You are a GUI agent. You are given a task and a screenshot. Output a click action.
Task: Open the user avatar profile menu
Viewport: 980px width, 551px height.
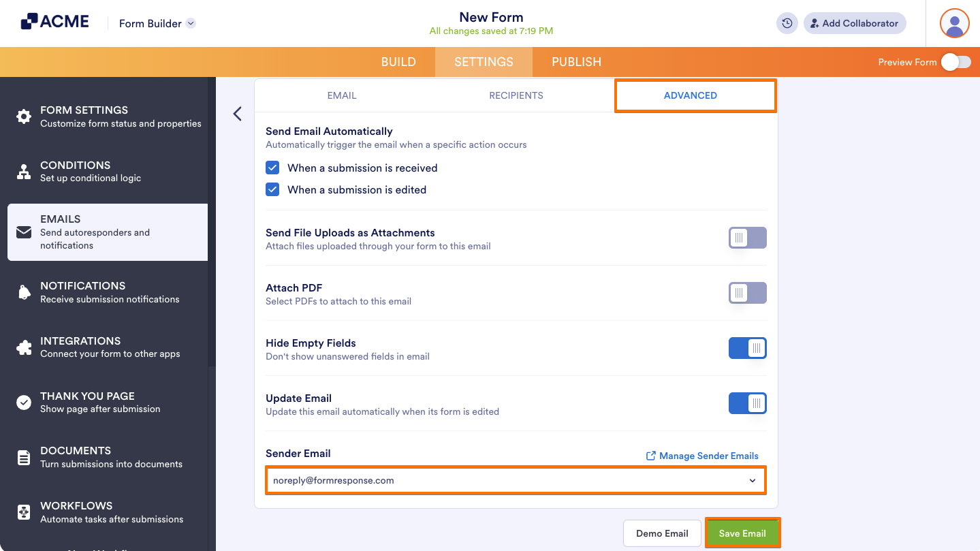955,23
